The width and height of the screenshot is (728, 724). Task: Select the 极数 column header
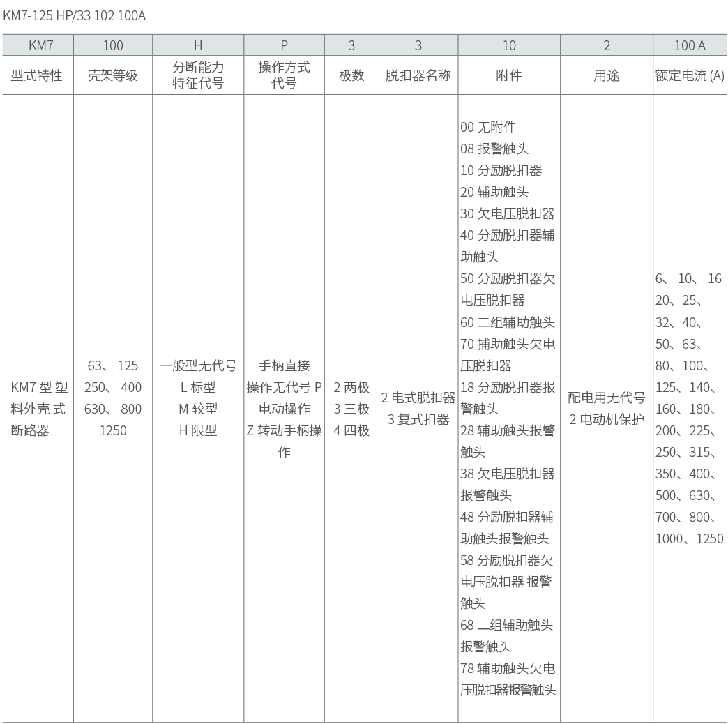[351, 76]
